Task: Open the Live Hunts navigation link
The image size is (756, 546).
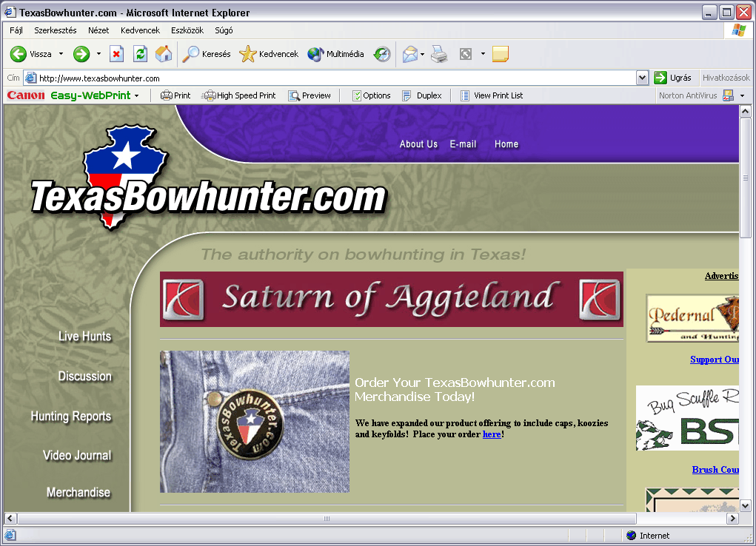Action: tap(84, 337)
